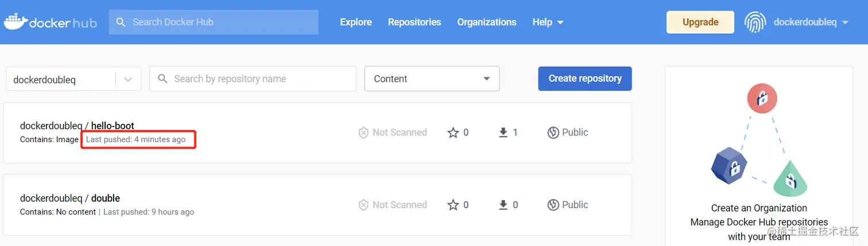Open the dockerdoubleq account menu

tap(811, 22)
